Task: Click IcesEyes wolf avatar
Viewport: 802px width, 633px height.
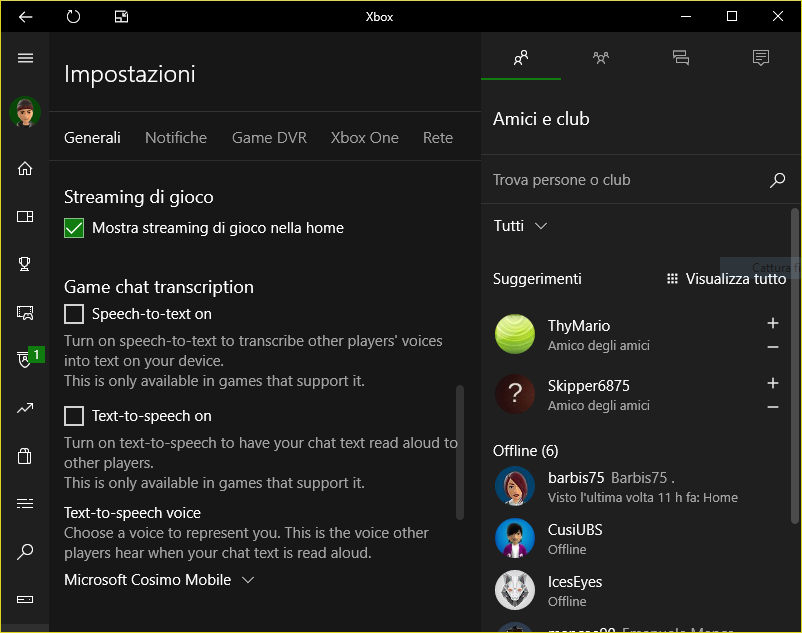Action: click(x=515, y=590)
